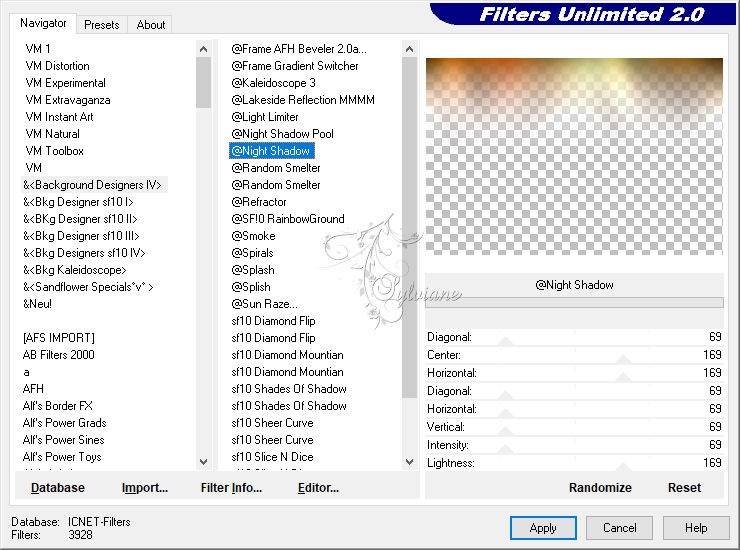Image resolution: width=740 pixels, height=550 pixels.
Task: Select VM Extravaganza category
Action: pos(68,100)
